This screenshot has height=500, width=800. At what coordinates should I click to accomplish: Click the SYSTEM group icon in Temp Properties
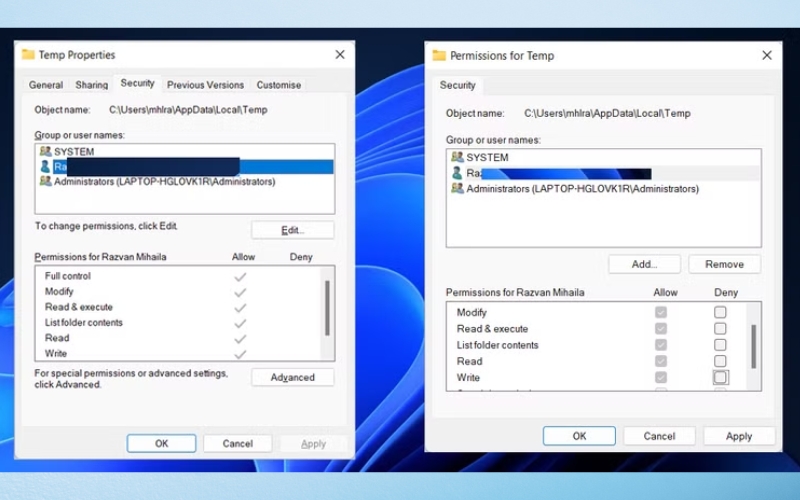[x=45, y=151]
